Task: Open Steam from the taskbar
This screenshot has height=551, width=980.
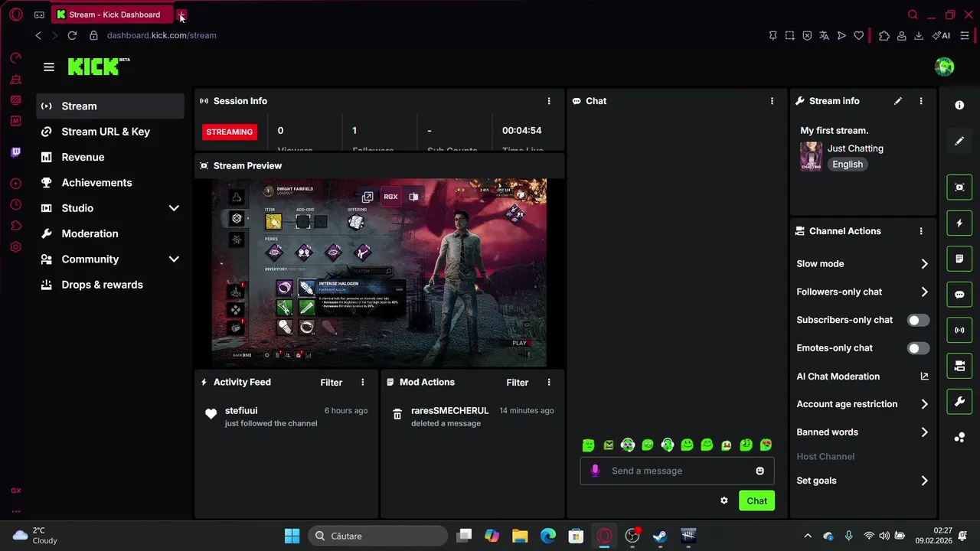Action: [660, 536]
